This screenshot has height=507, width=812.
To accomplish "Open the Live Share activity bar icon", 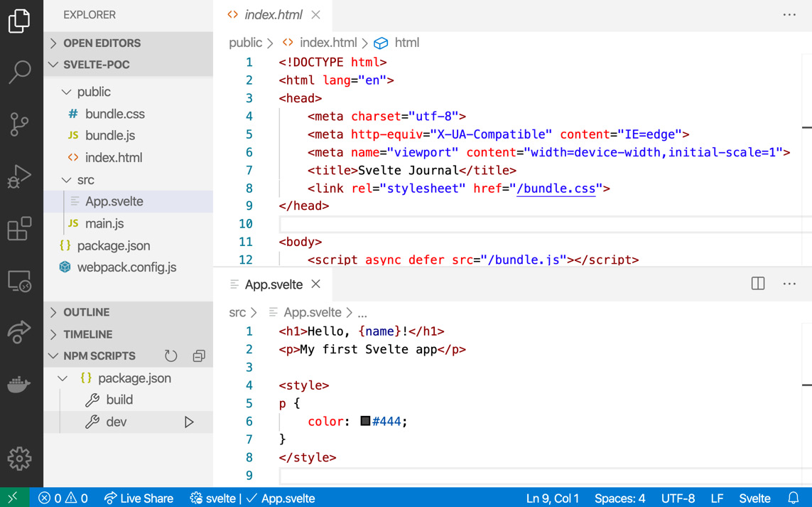I will pyautogui.click(x=19, y=332).
